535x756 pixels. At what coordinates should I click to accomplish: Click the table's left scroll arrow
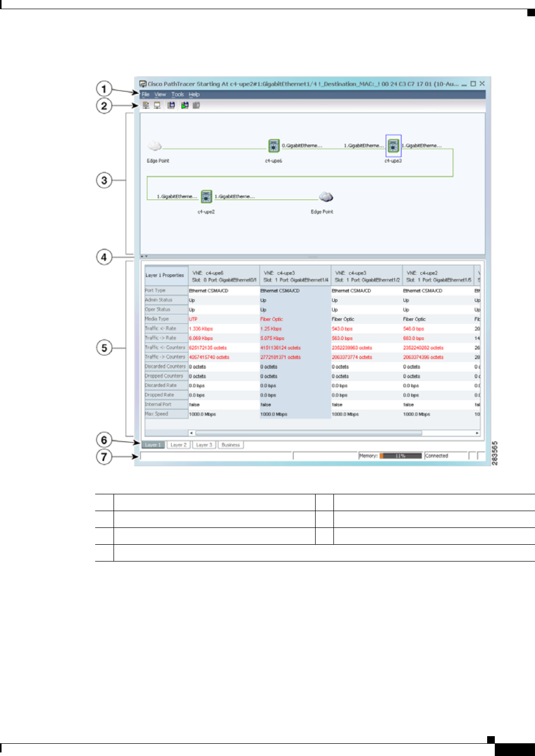point(192,433)
